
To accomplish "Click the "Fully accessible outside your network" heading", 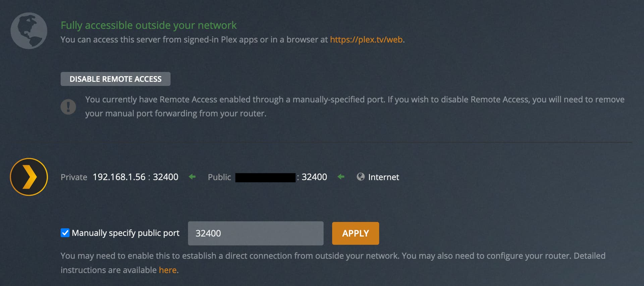I will point(149,25).
